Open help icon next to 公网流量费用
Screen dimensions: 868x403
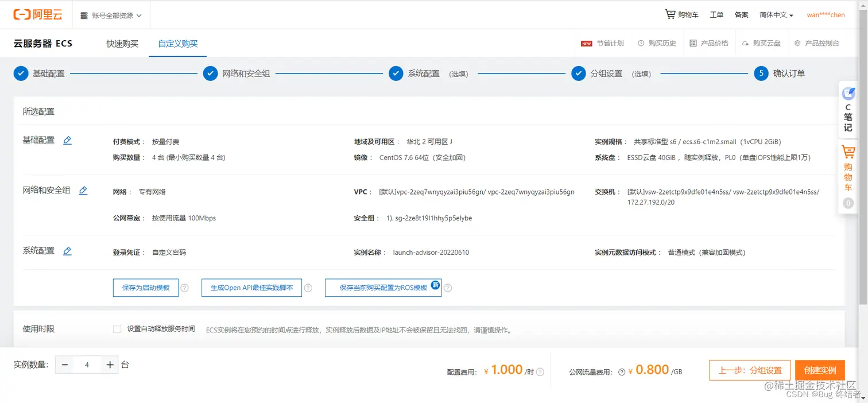pos(622,372)
